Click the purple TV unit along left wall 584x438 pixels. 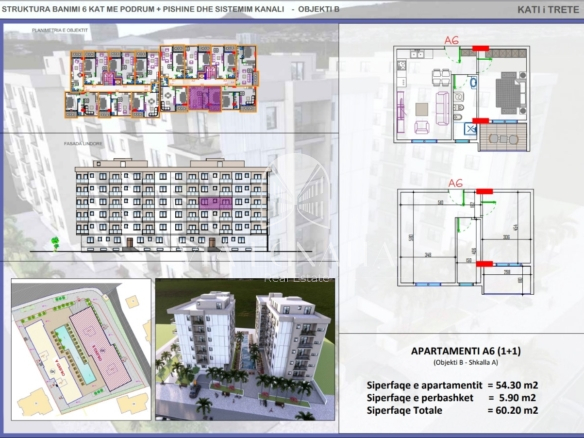pos(400,112)
